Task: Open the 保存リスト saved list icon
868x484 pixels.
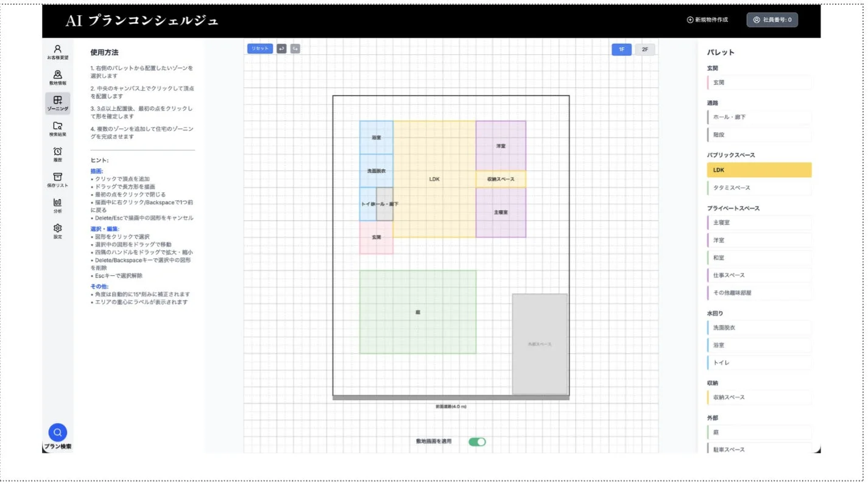Action: 57,180
